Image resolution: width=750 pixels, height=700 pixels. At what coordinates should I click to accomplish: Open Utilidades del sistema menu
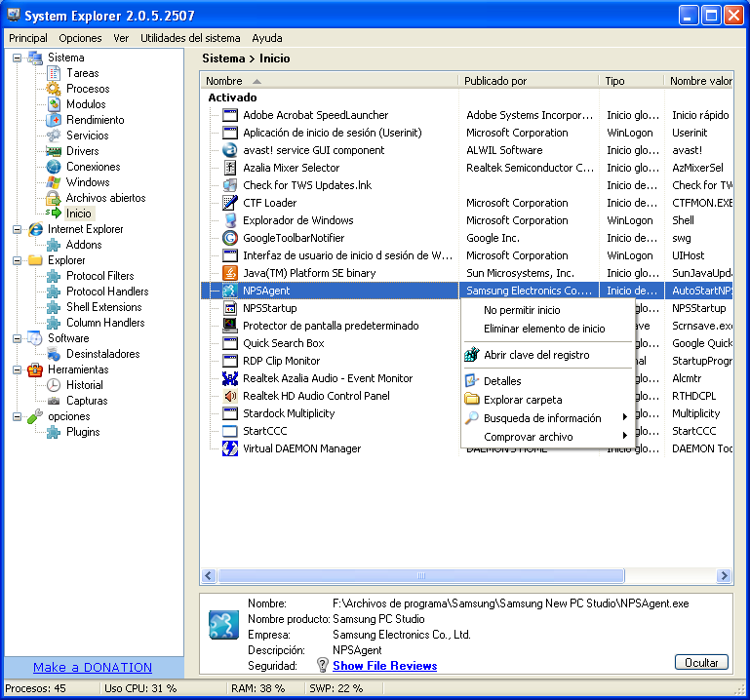click(x=190, y=38)
